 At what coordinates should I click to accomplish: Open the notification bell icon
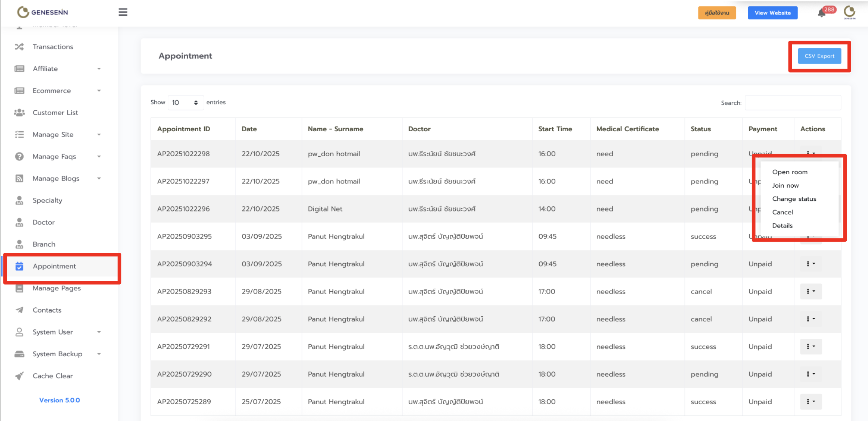pos(821,13)
